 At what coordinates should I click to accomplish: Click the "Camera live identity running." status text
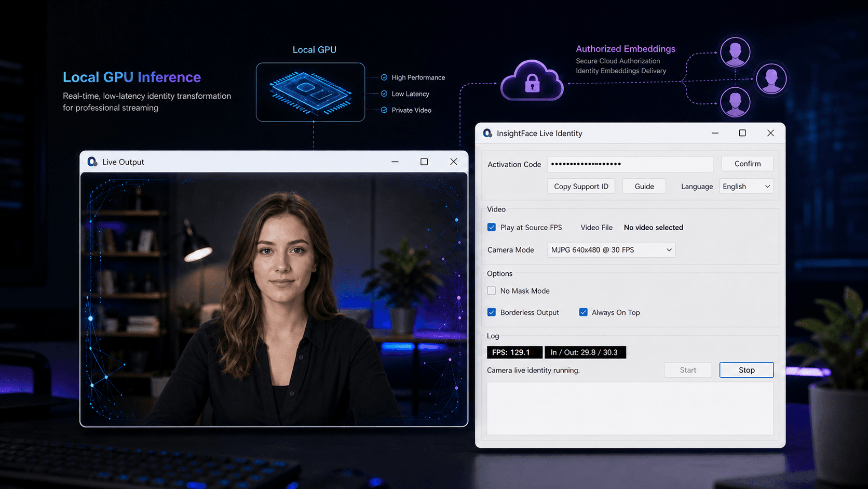point(533,370)
